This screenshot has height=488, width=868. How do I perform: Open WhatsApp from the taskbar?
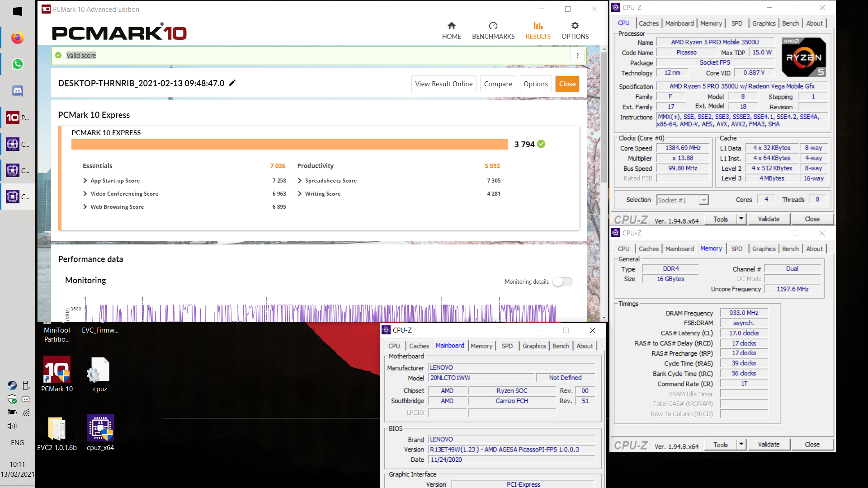tap(18, 64)
